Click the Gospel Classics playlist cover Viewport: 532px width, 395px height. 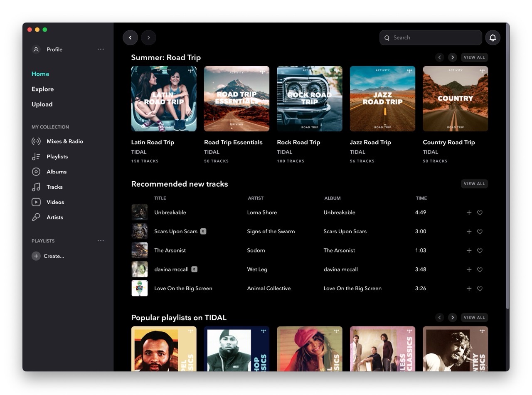pos(164,349)
